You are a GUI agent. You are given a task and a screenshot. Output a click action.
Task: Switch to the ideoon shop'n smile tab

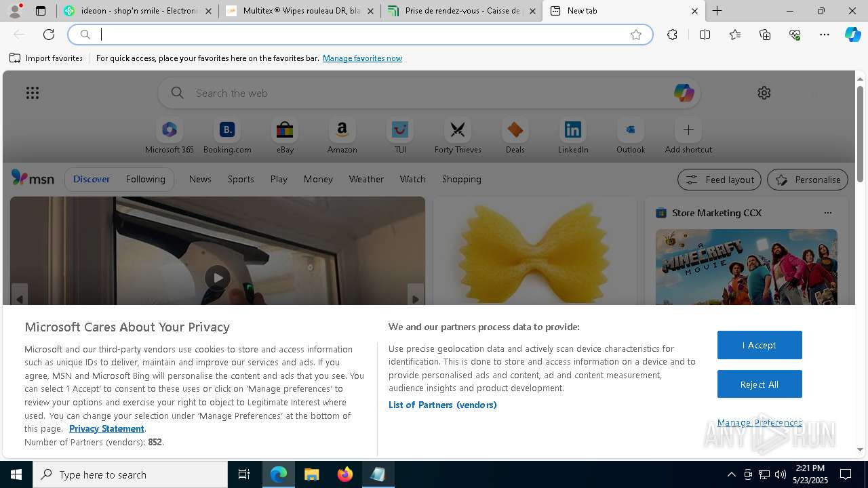(138, 11)
